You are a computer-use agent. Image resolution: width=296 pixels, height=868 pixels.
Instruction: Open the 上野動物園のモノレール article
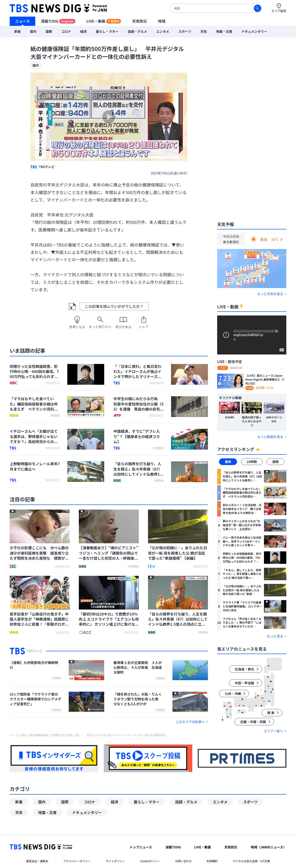[56, 472]
